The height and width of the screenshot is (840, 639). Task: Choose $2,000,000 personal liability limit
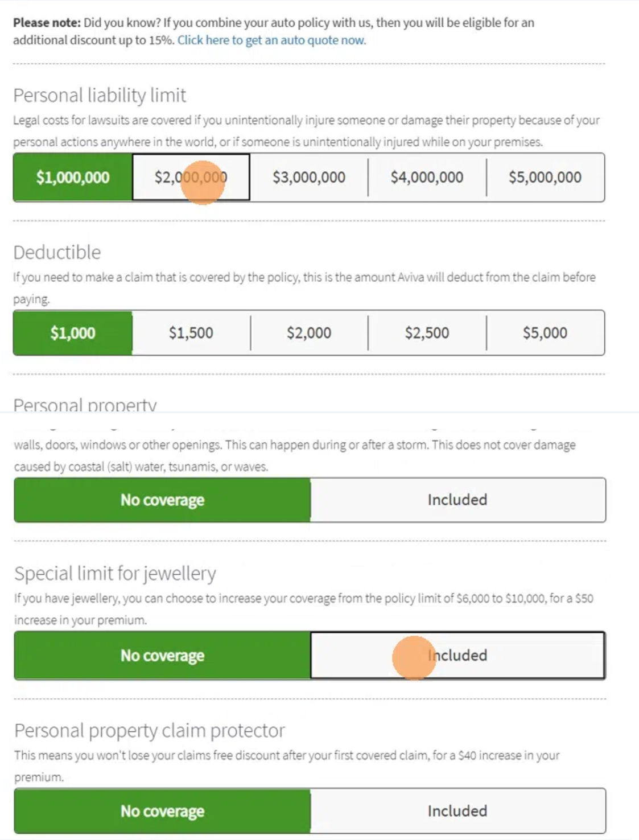(x=191, y=177)
